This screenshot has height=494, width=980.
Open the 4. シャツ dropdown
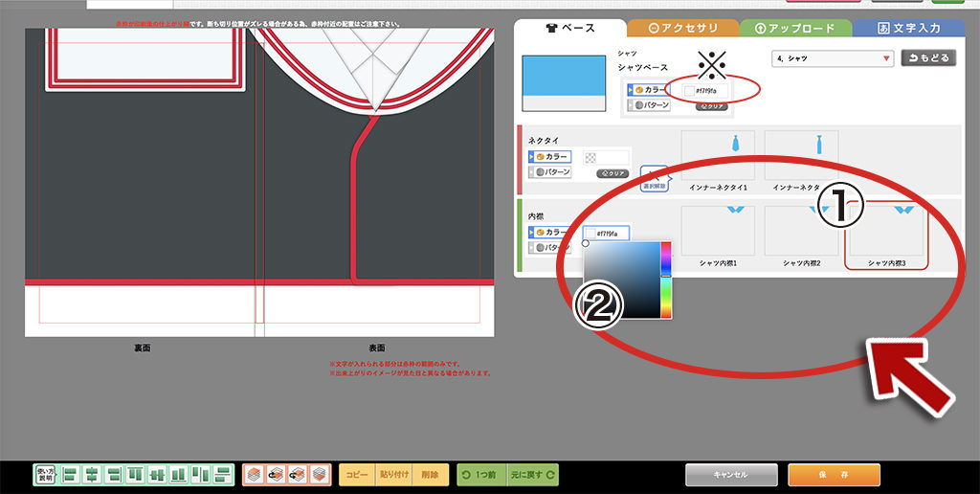pos(834,58)
